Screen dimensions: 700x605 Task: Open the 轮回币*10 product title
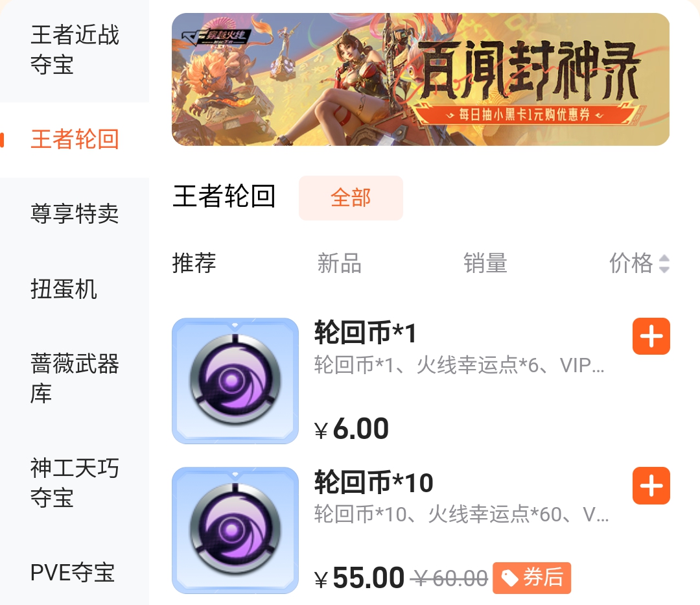374,482
